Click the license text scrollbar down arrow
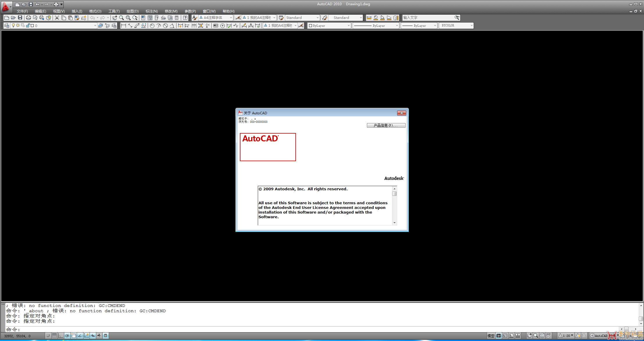The height and width of the screenshot is (341, 644). [x=395, y=223]
